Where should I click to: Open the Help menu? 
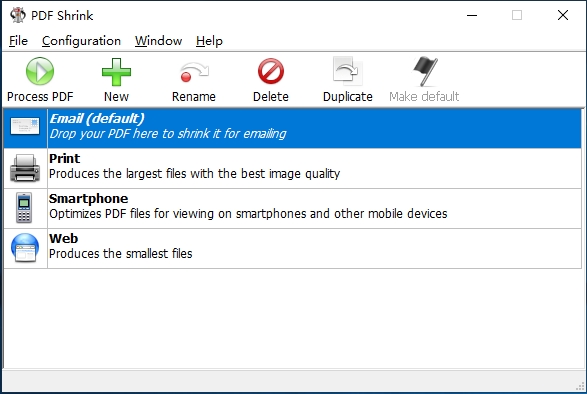click(209, 41)
